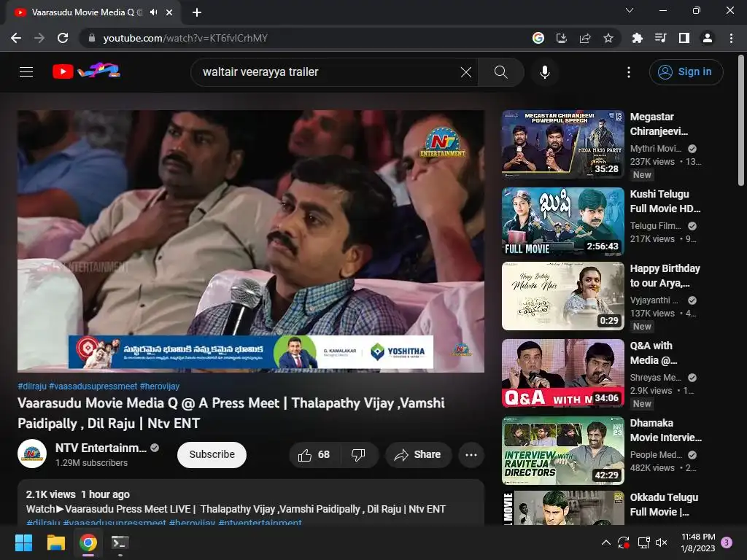Click the install app icon in address bar
The height and width of the screenshot is (560, 747).
(562, 38)
